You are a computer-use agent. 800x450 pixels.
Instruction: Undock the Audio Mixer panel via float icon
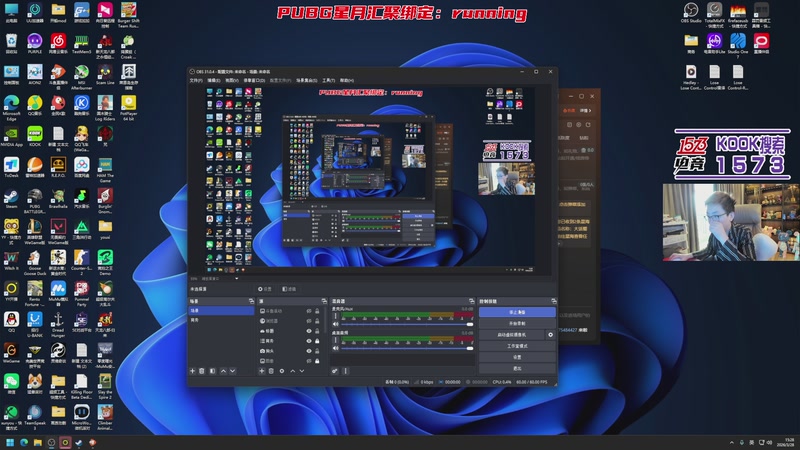pos(471,301)
